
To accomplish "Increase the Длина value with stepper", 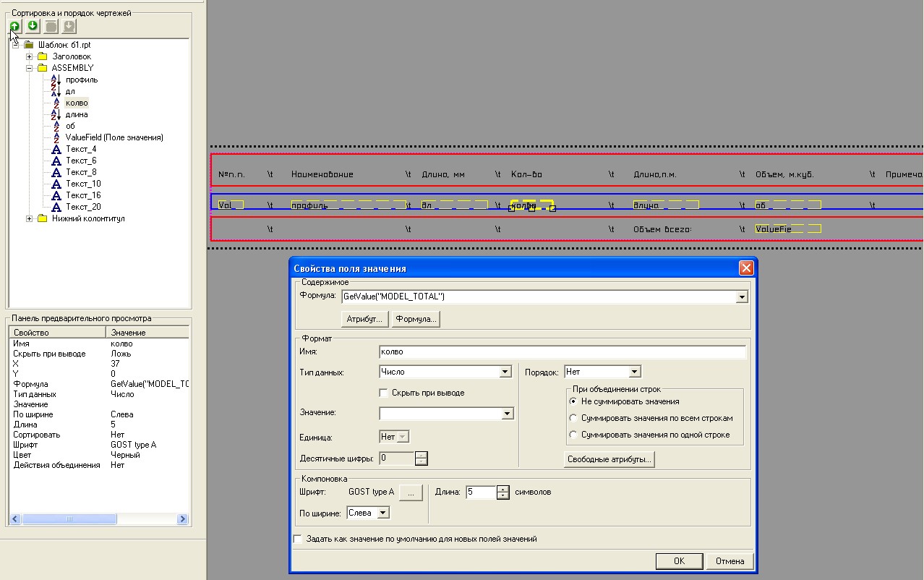I will [503, 489].
